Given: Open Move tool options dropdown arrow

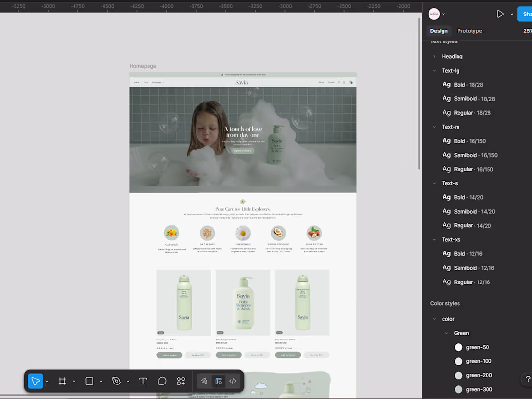Looking at the screenshot, I should click(47, 382).
